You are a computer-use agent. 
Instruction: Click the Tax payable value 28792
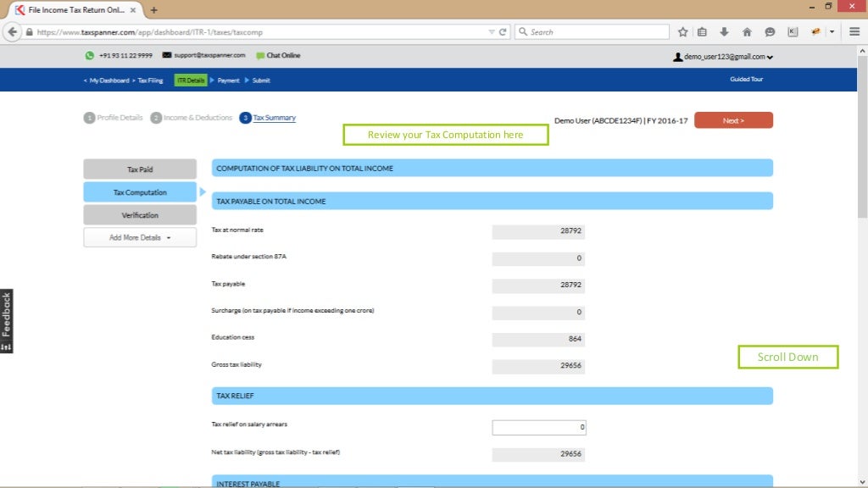coord(538,285)
